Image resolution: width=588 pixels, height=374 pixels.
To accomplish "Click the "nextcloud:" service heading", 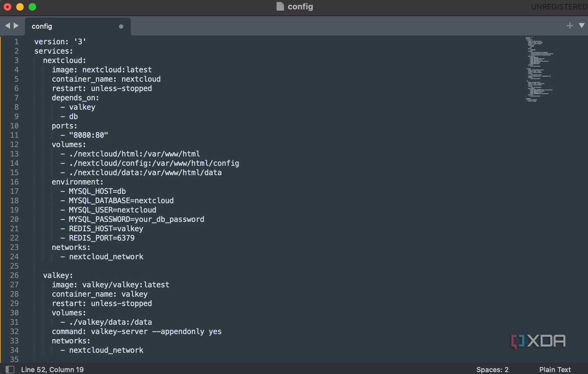I will (65, 60).
